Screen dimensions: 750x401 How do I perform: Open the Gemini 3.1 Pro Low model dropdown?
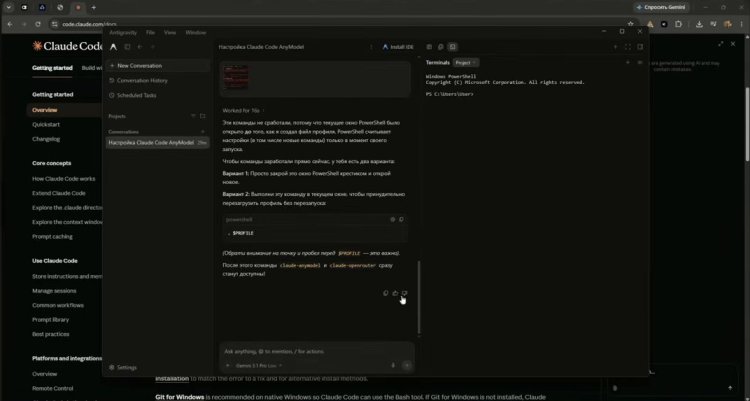pyautogui.click(x=259, y=366)
